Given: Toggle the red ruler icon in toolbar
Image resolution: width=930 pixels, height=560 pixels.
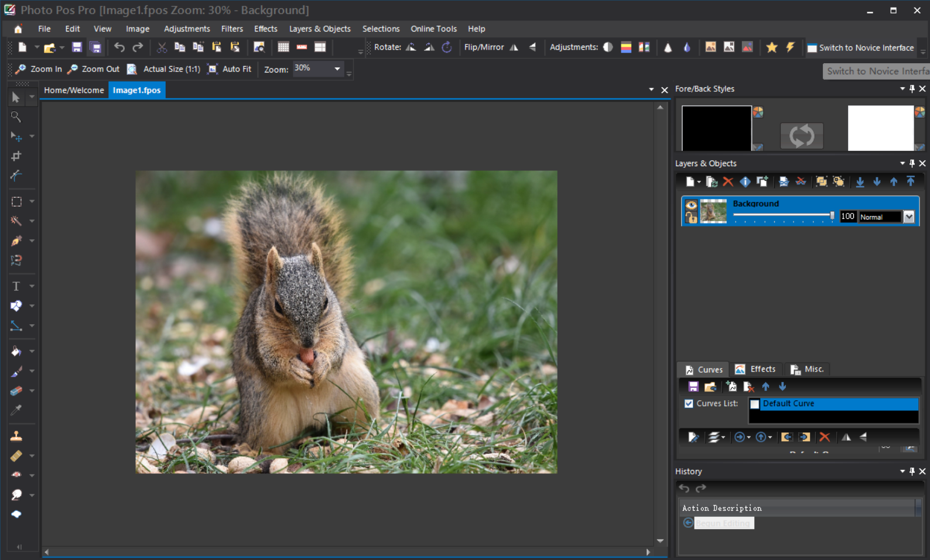Looking at the screenshot, I should [302, 47].
